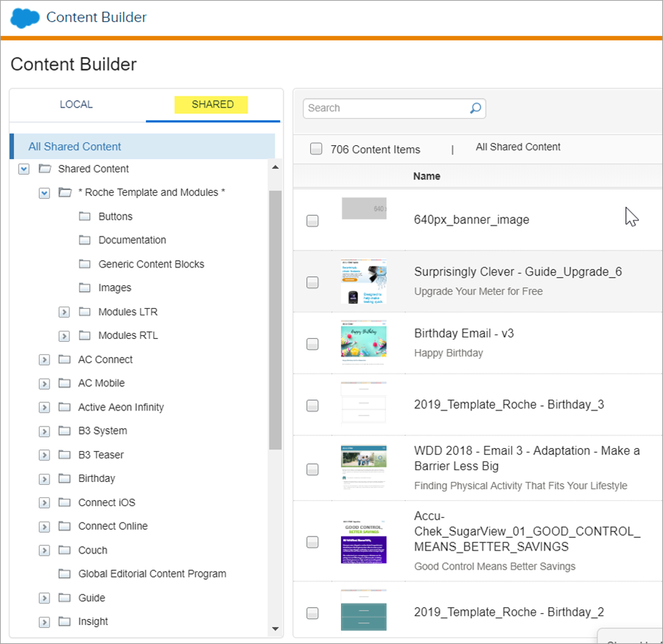Click the folder tree scrollbar thumb

click(x=276, y=320)
